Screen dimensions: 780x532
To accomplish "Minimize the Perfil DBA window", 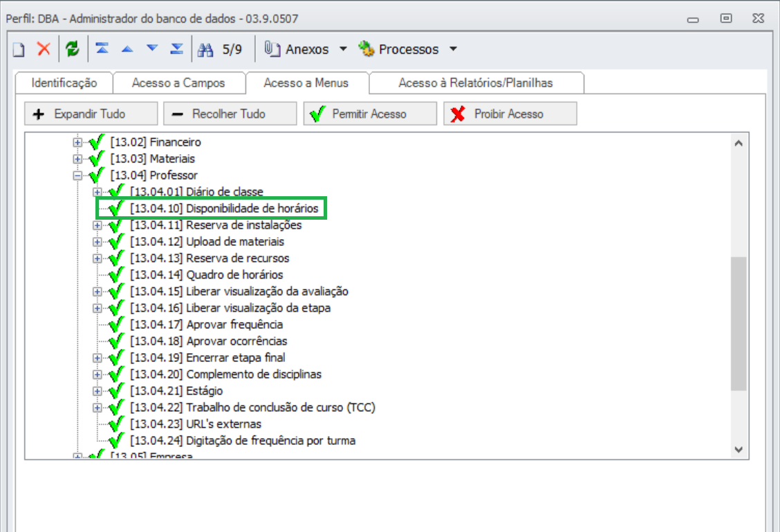I will [693, 19].
